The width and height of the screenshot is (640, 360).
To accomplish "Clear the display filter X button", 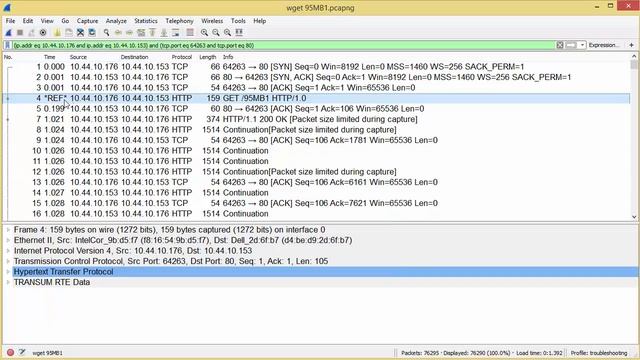I will coord(560,45).
